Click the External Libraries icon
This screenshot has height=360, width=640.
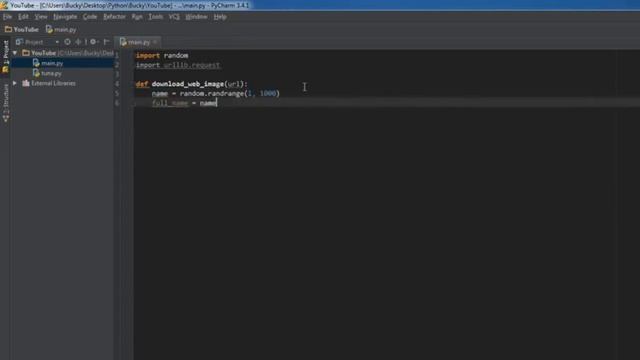click(26, 83)
